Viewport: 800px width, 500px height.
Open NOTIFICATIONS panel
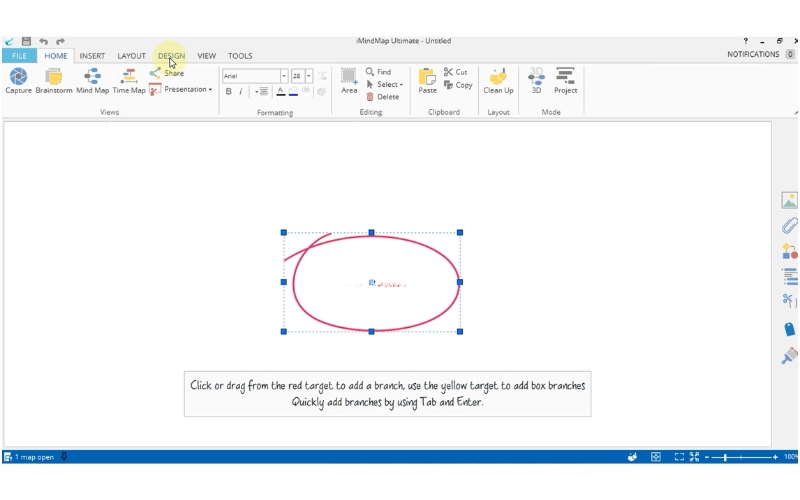760,54
